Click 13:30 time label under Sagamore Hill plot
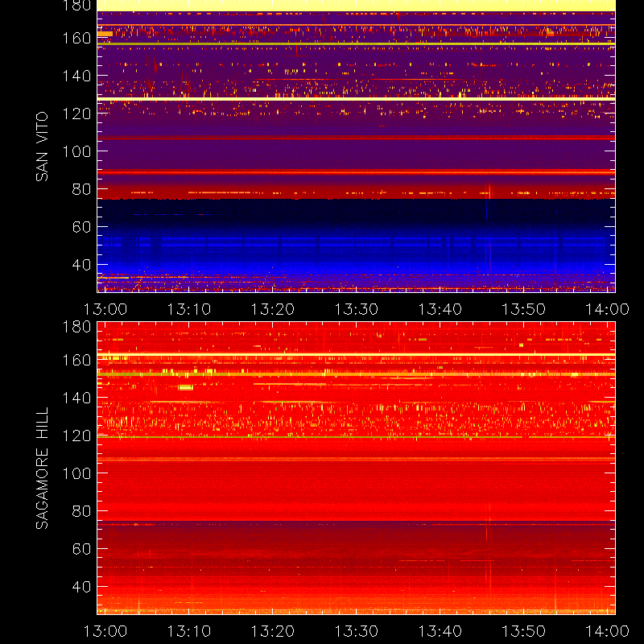Image resolution: width=644 pixels, height=644 pixels. [356, 631]
